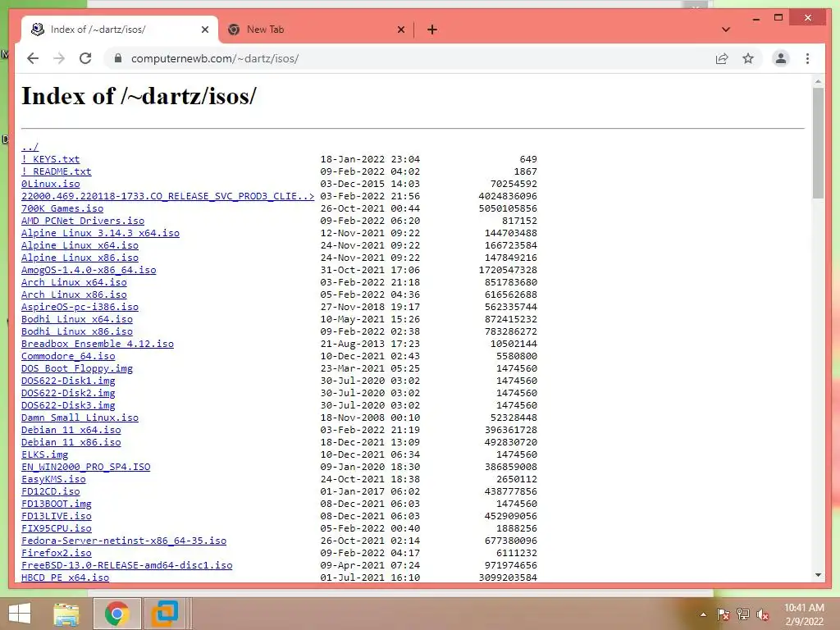Open the parent directory ../ link

30,147
